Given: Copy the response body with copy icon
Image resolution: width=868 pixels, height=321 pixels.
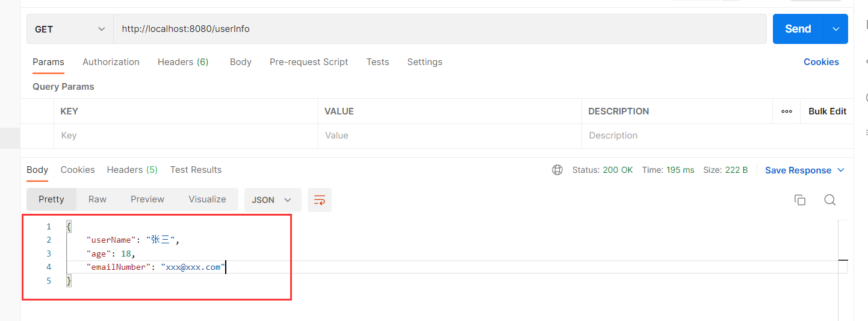Looking at the screenshot, I should point(800,200).
